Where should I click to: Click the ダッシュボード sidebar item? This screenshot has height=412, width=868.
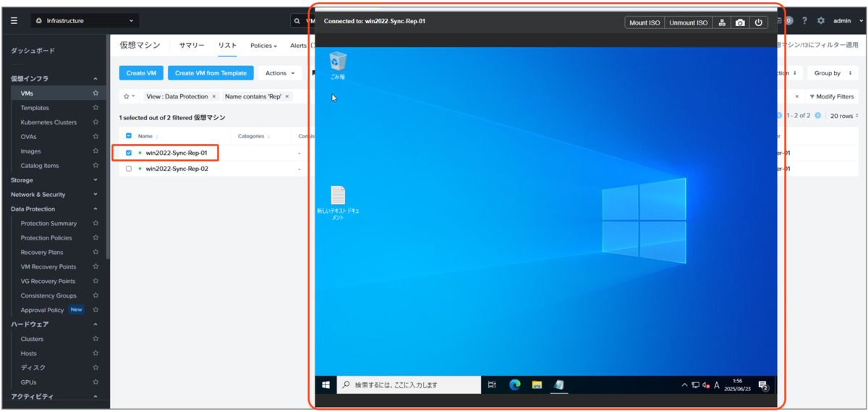33,51
